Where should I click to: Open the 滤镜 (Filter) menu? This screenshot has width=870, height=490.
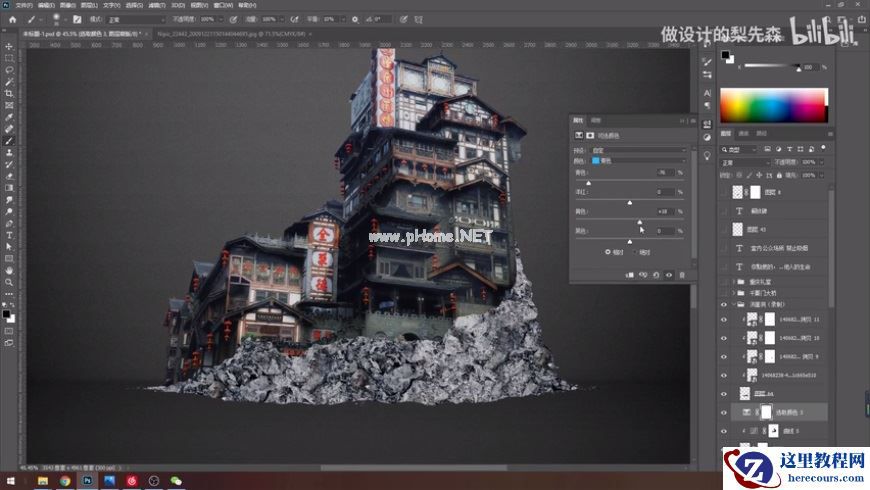point(158,5)
